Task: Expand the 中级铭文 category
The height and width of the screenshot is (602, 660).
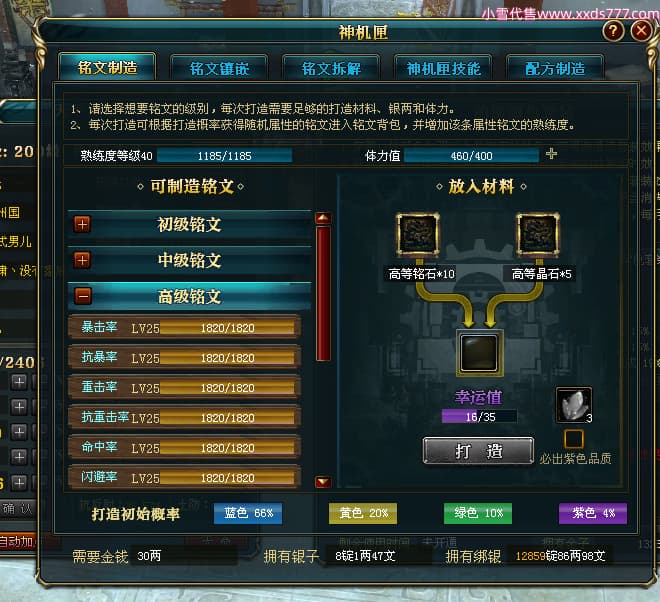Action: tap(82, 260)
